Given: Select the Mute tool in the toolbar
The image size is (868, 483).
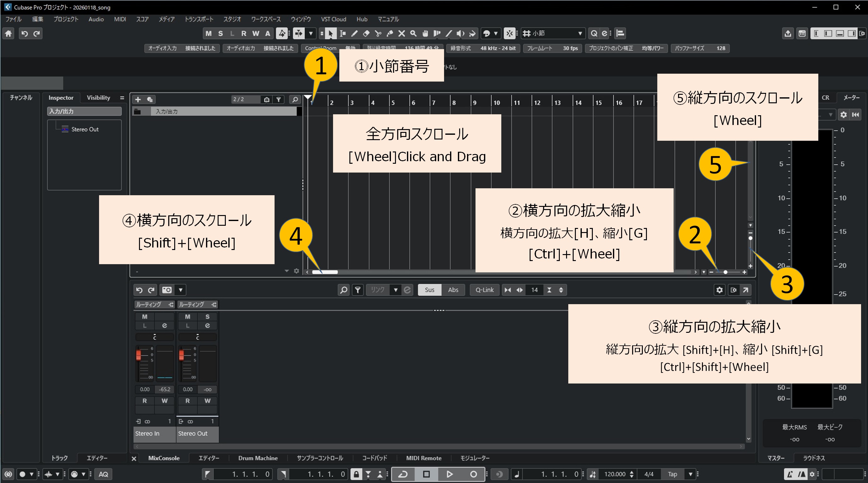Looking at the screenshot, I should pyautogui.click(x=402, y=33).
